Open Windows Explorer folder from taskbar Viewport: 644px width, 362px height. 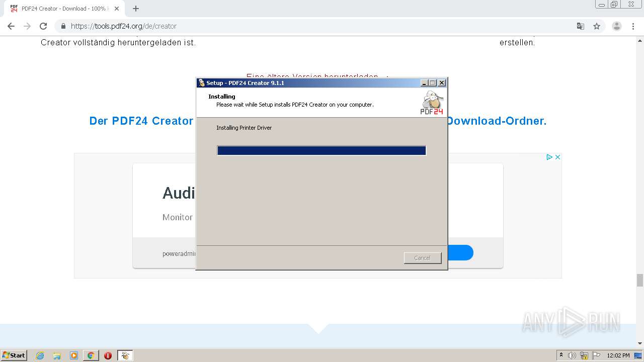point(57,355)
